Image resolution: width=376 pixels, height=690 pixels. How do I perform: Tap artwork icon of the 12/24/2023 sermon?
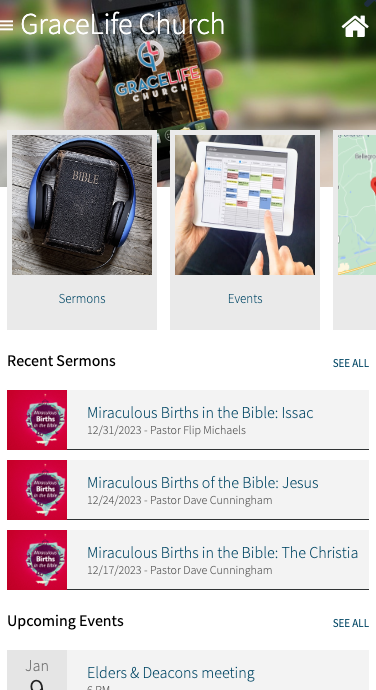tap(37, 490)
